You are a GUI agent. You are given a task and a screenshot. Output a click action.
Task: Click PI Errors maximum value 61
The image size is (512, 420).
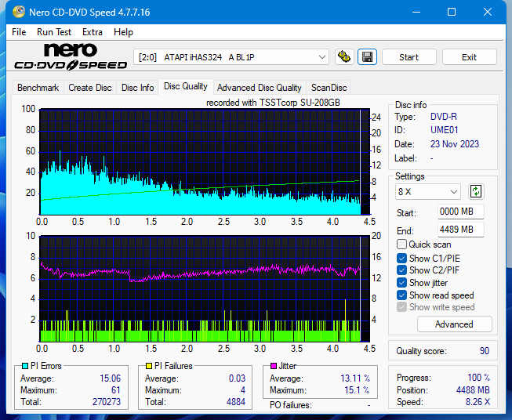[116, 390]
